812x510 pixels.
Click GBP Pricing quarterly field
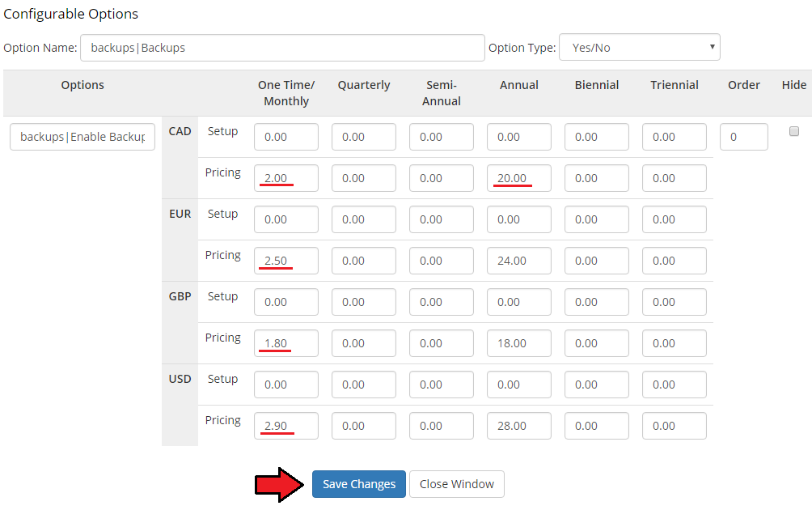(364, 343)
